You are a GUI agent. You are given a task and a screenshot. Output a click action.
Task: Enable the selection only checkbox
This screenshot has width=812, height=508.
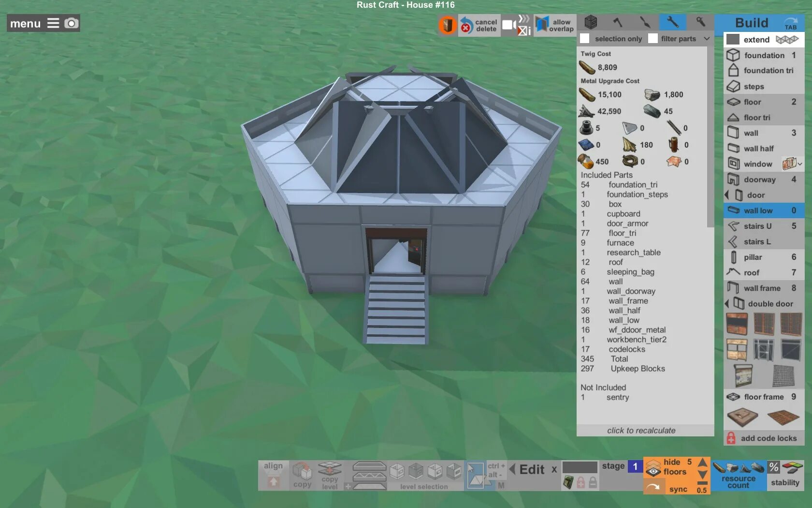[x=585, y=39]
